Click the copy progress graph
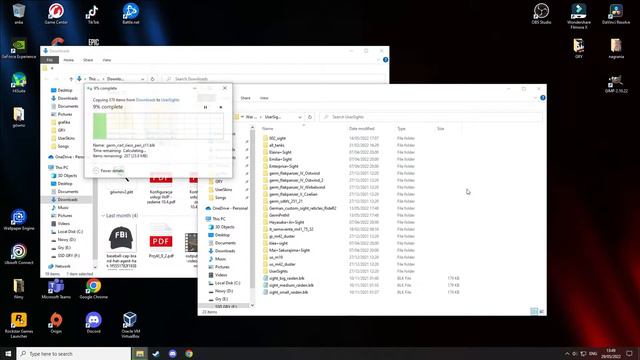Viewport: 640px width, 360px height. pyautogui.click(x=158, y=126)
